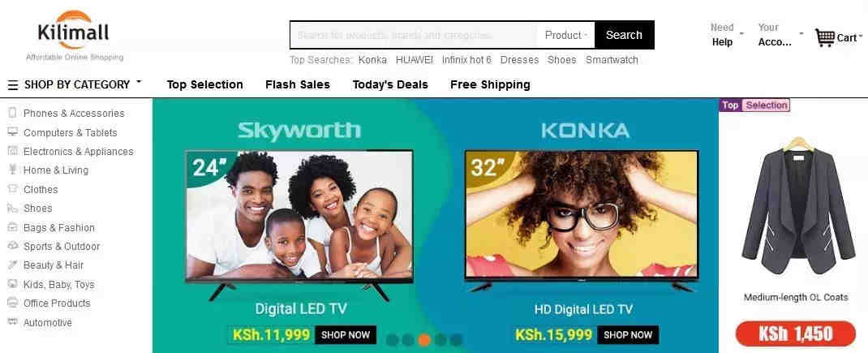Screen dimensions: 868x353
Task: Select the Computers & Tablets monitor icon
Action: [13, 132]
